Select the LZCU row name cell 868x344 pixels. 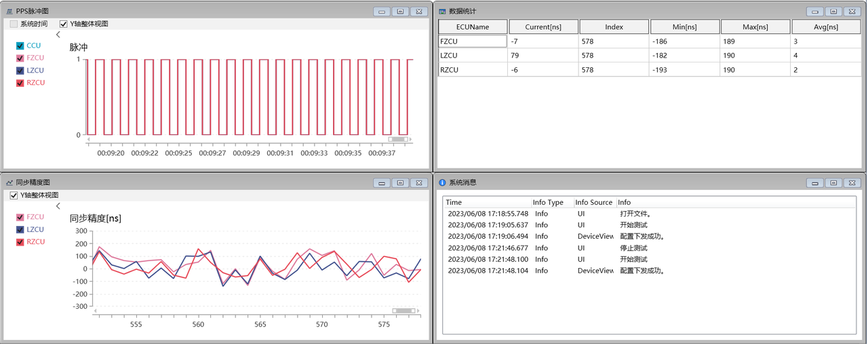[473, 55]
